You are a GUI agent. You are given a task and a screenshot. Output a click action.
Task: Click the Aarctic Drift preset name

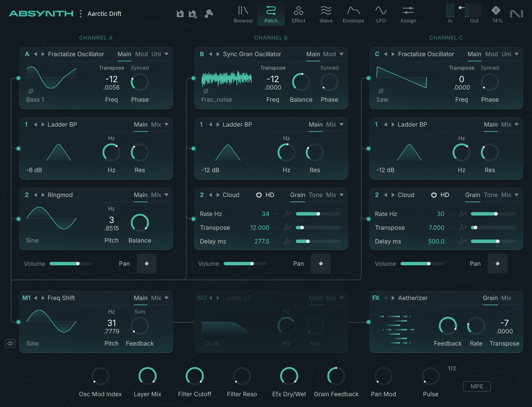click(x=104, y=14)
